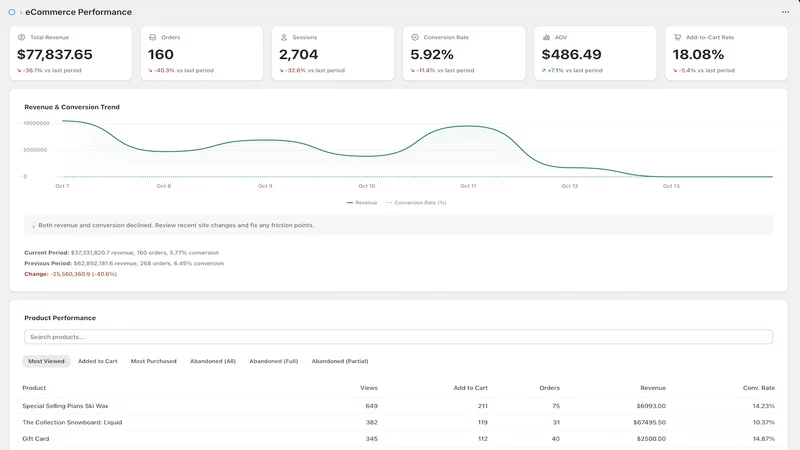Click the Oct 11 axis label

pos(468,186)
